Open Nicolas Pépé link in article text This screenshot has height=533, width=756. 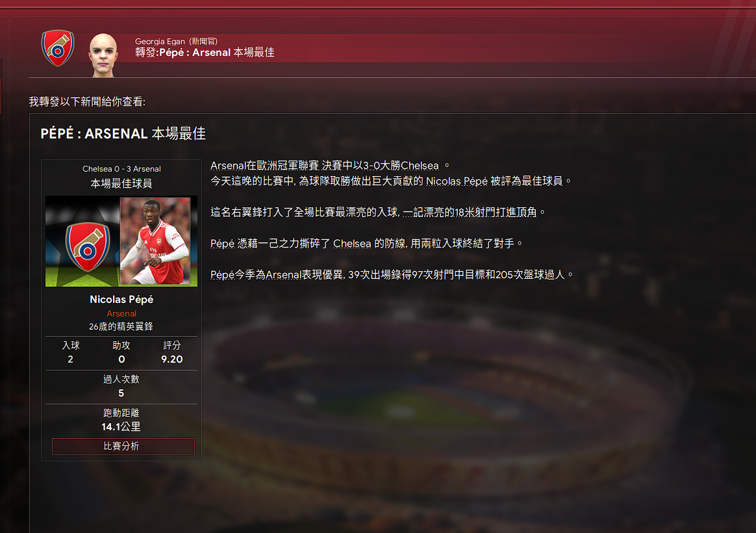point(457,181)
